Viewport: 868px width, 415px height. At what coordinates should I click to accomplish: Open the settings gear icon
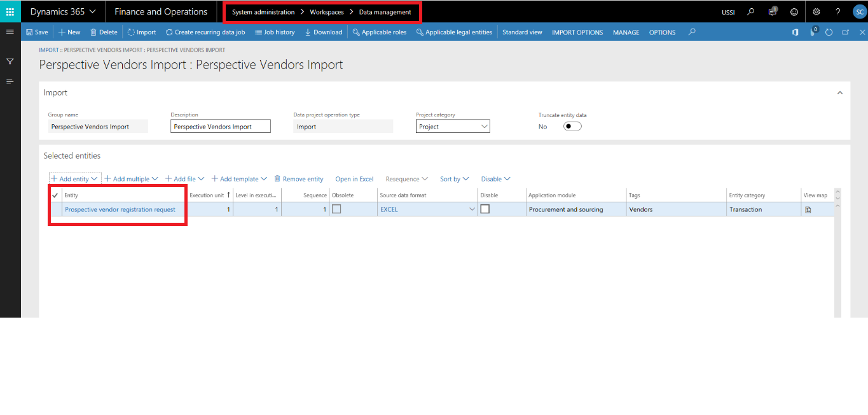tap(816, 11)
